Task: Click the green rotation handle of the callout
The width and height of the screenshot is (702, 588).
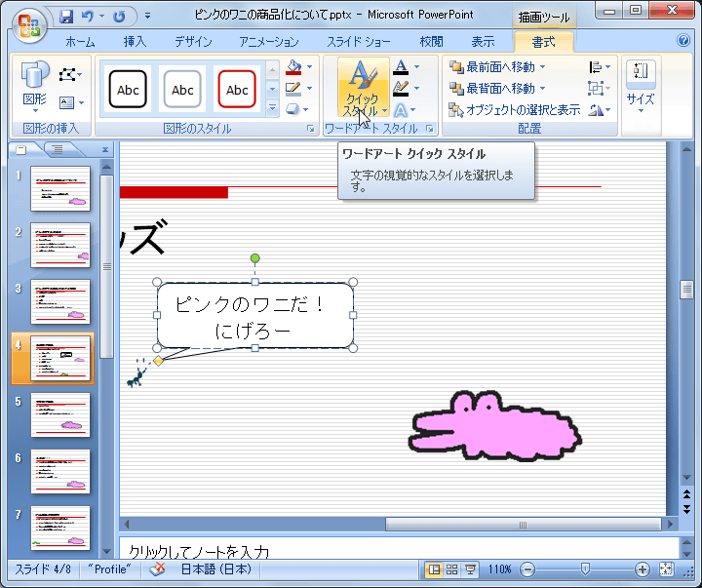Action: (x=254, y=258)
